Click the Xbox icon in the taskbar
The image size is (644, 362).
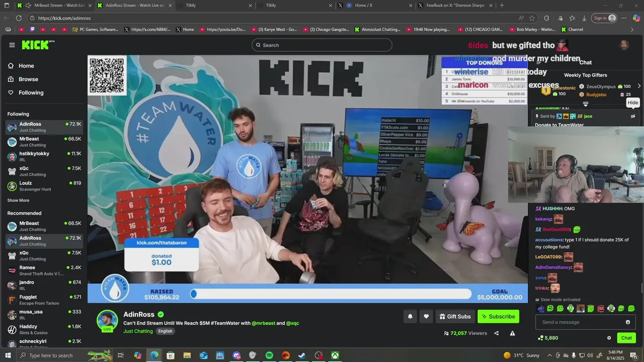point(335,355)
